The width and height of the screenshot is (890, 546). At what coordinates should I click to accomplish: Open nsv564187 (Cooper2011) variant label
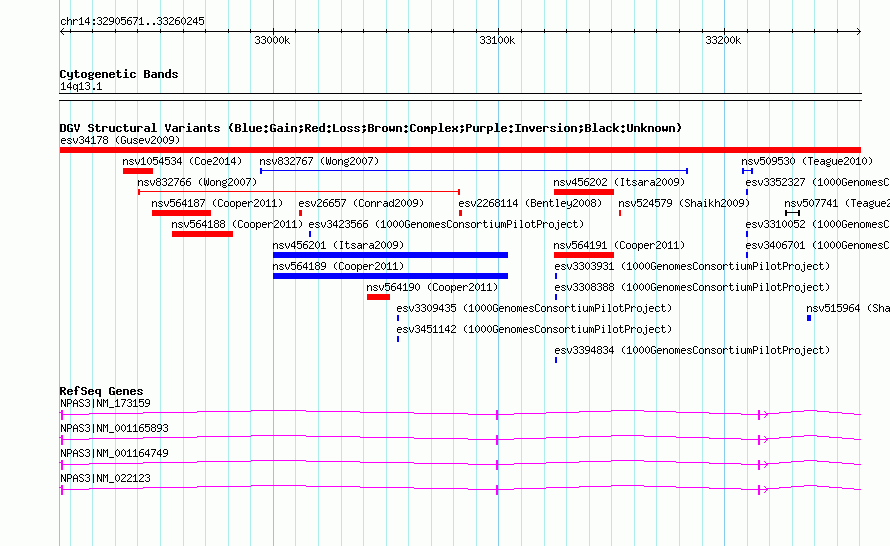click(x=217, y=203)
